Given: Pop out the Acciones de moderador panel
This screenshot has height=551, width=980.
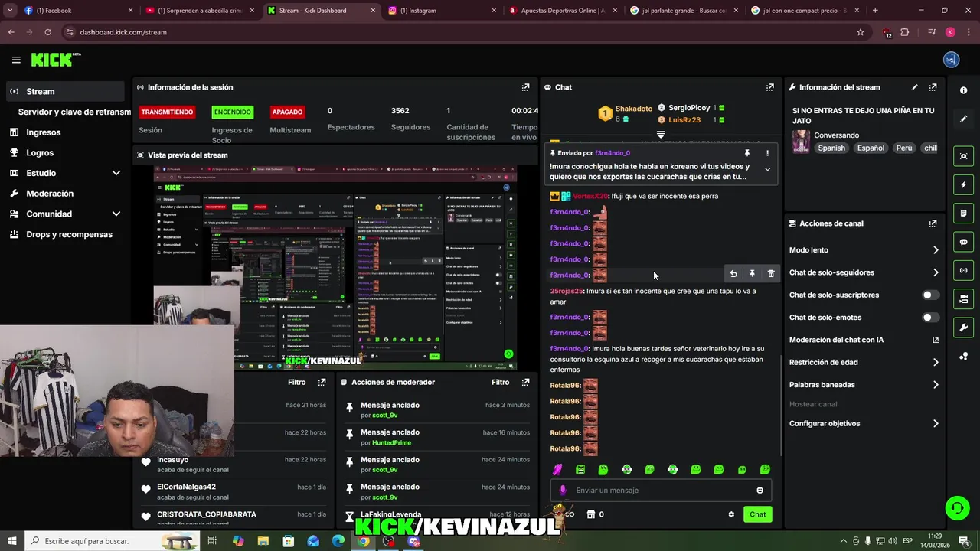Looking at the screenshot, I should (x=525, y=382).
